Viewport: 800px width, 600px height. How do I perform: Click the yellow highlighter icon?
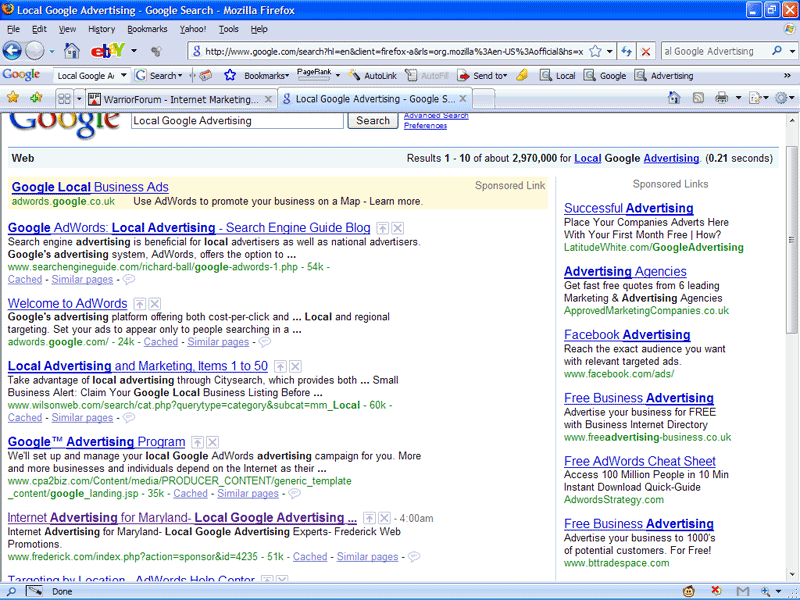[x=521, y=76]
